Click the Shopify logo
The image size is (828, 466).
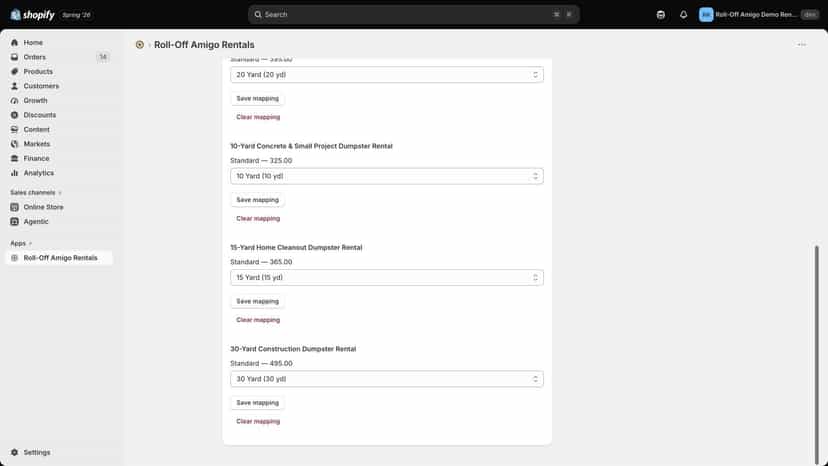coord(32,15)
